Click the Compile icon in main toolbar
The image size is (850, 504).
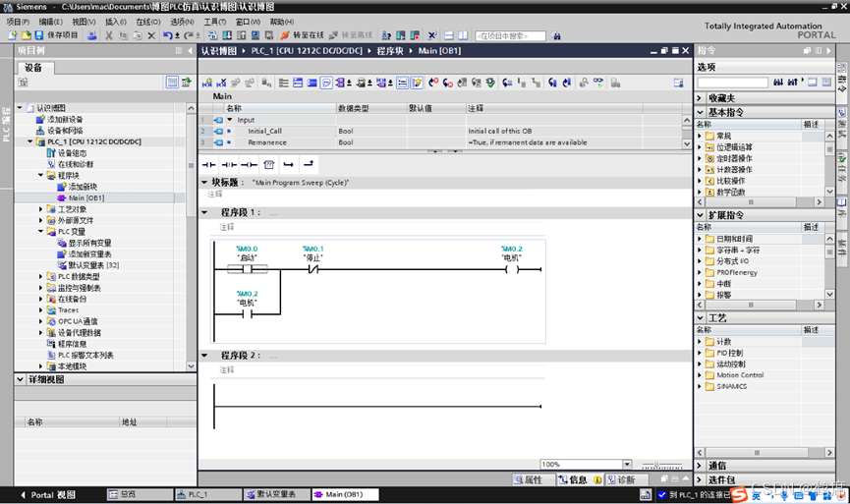point(212,35)
